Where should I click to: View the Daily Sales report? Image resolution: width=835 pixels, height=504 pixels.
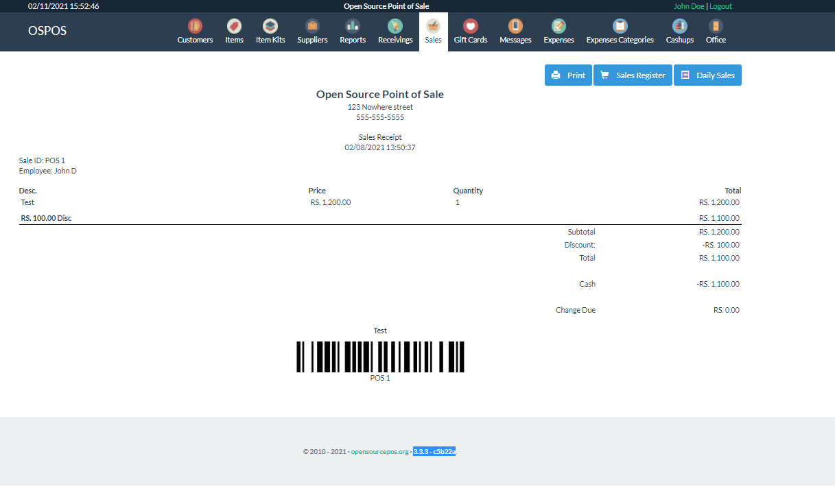coord(707,75)
